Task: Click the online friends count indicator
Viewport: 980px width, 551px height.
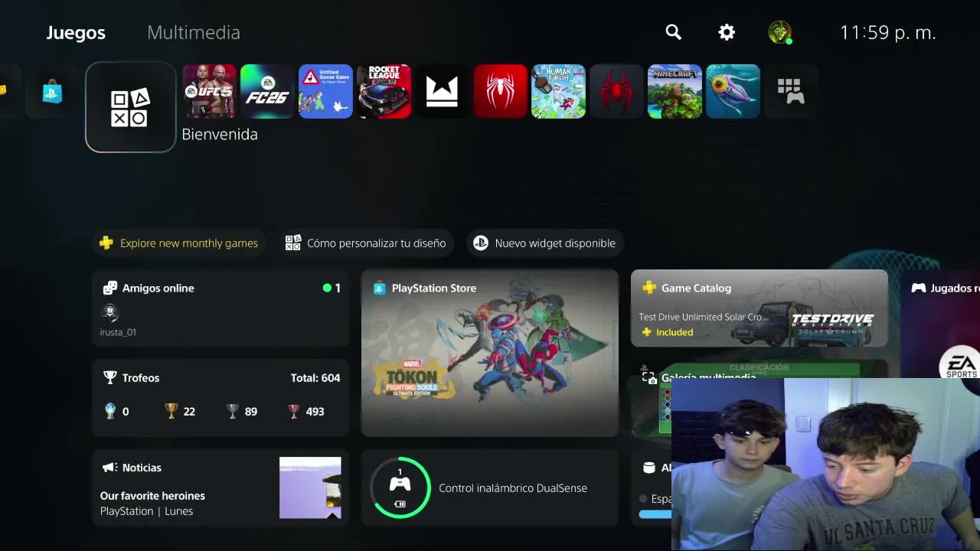Action: (332, 288)
